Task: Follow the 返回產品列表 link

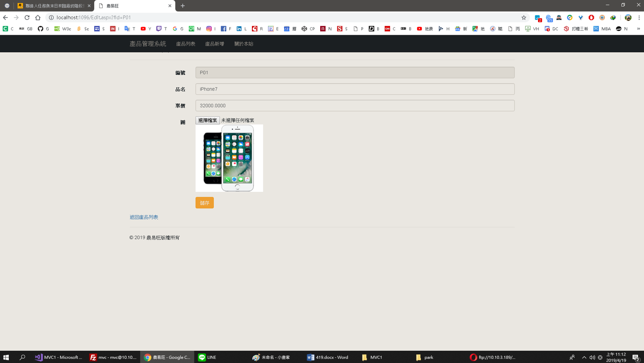Action: (x=144, y=217)
